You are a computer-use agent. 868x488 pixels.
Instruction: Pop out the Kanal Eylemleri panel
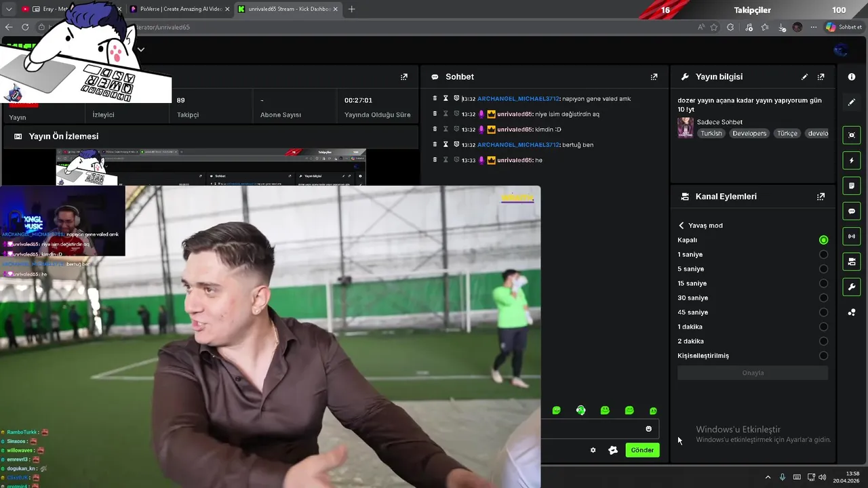click(x=821, y=197)
